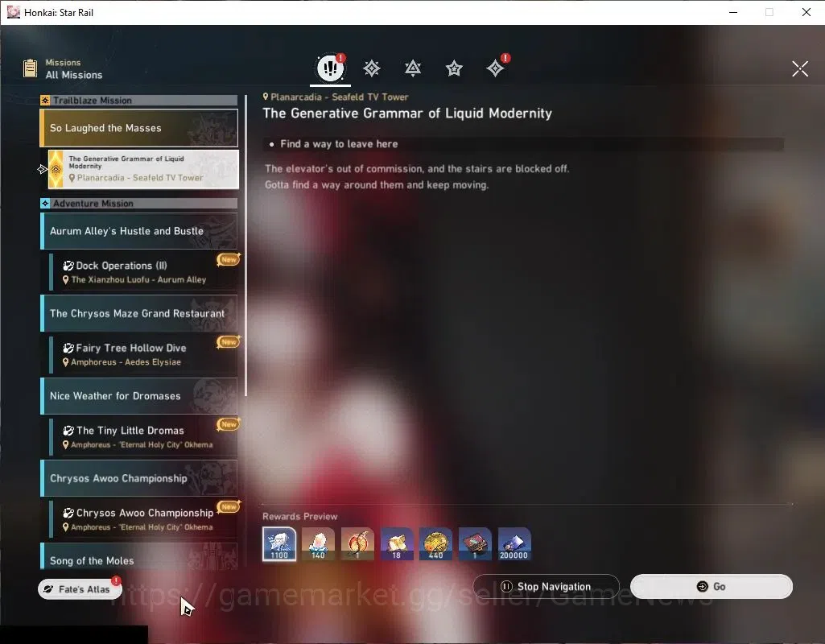Click the New badge on The Tiny Little Dromas

(229, 424)
